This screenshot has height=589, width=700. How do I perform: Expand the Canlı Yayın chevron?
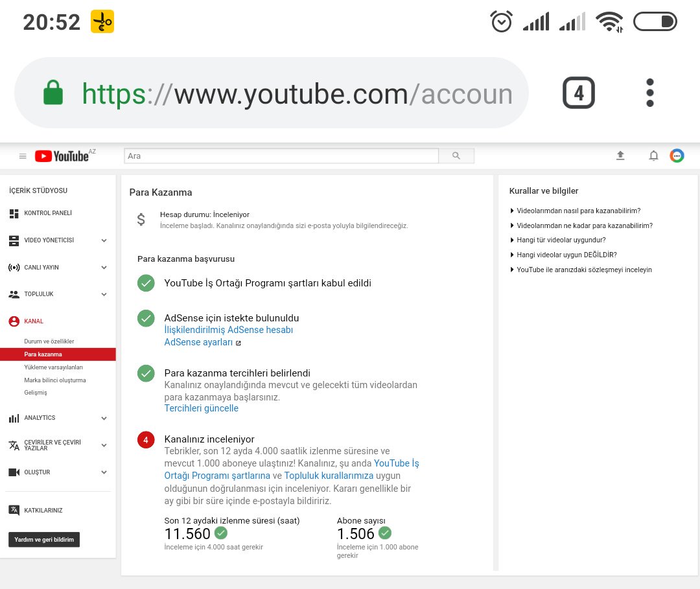point(104,268)
